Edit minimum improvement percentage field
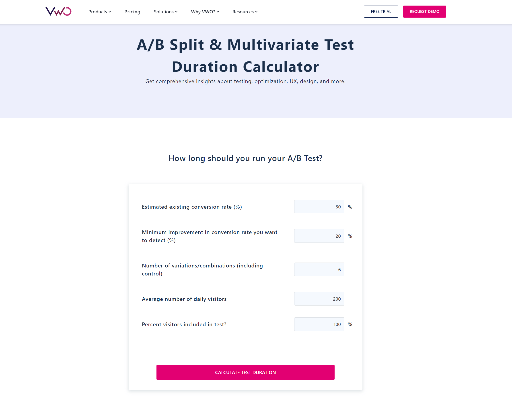The width and height of the screenshot is (512, 420). tap(319, 236)
